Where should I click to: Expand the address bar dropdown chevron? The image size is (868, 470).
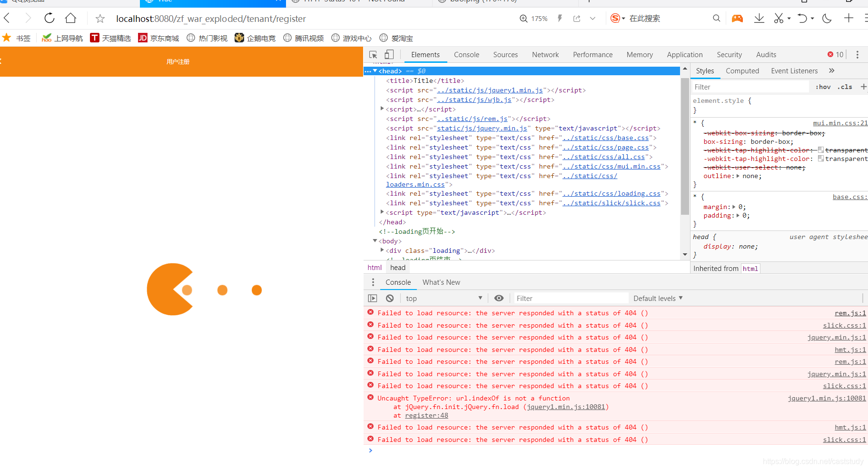[x=592, y=19]
